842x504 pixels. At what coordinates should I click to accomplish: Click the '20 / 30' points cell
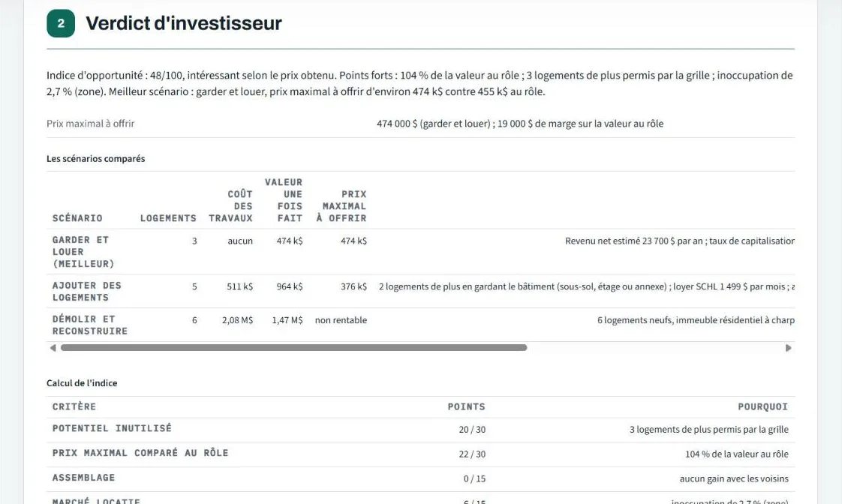click(472, 430)
